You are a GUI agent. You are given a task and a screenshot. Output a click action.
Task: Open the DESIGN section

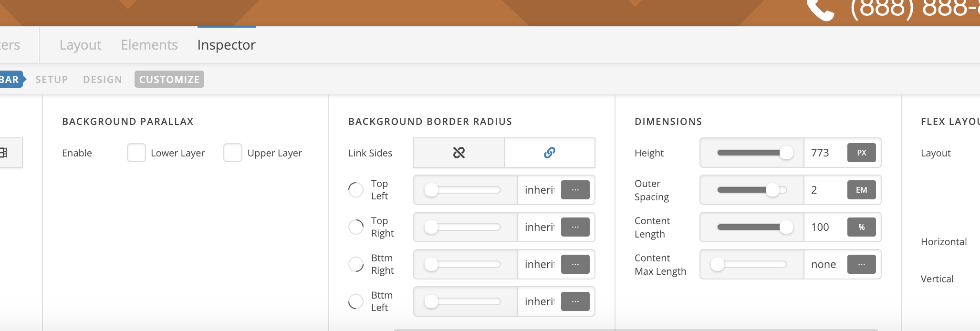[103, 80]
